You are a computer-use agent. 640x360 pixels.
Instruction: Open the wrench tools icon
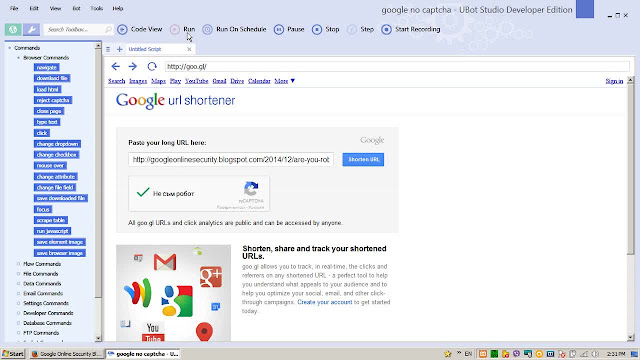point(31,29)
